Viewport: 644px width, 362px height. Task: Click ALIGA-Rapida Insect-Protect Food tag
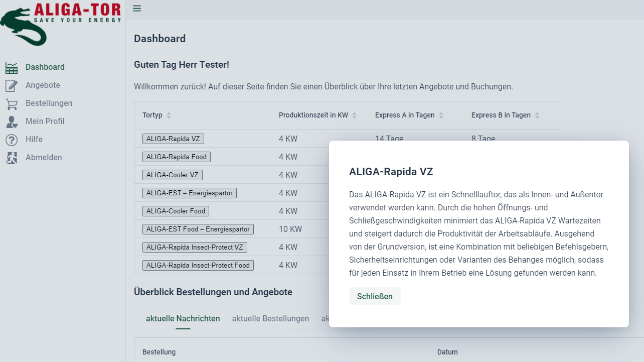coord(198,266)
